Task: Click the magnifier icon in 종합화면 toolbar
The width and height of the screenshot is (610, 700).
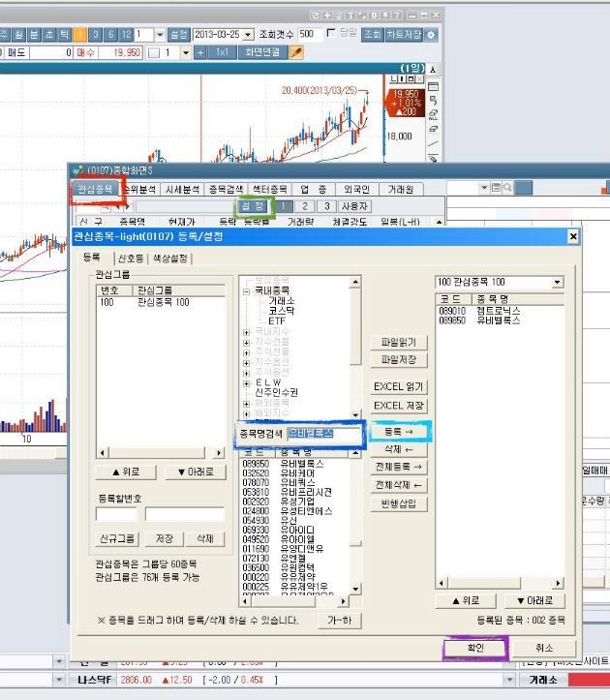Action: coord(507,188)
